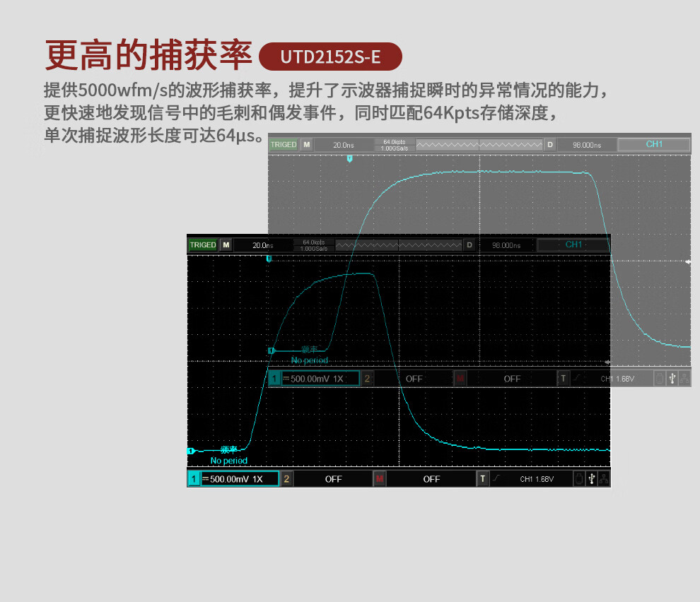This screenshot has height=602, width=700.
Task: Select 20.0ns timebase value in black screen
Action: pos(262,245)
